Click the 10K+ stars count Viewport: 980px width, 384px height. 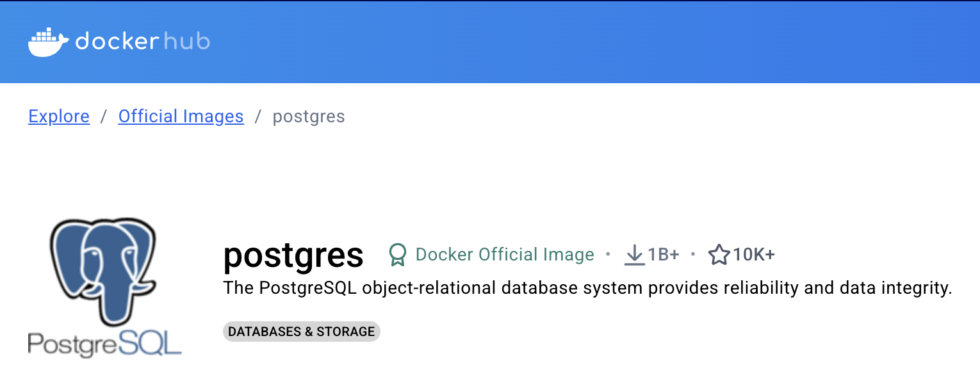754,255
